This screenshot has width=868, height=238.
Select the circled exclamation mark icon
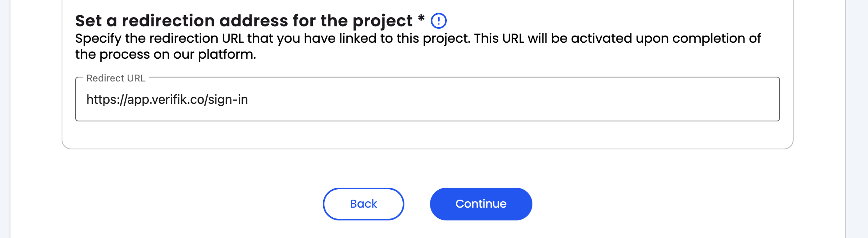pyautogui.click(x=438, y=21)
